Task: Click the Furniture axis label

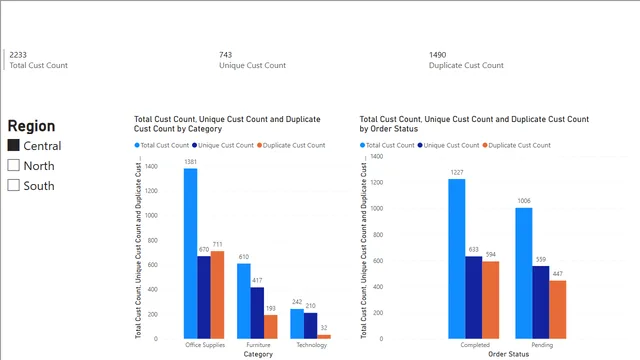Action: [258, 345]
